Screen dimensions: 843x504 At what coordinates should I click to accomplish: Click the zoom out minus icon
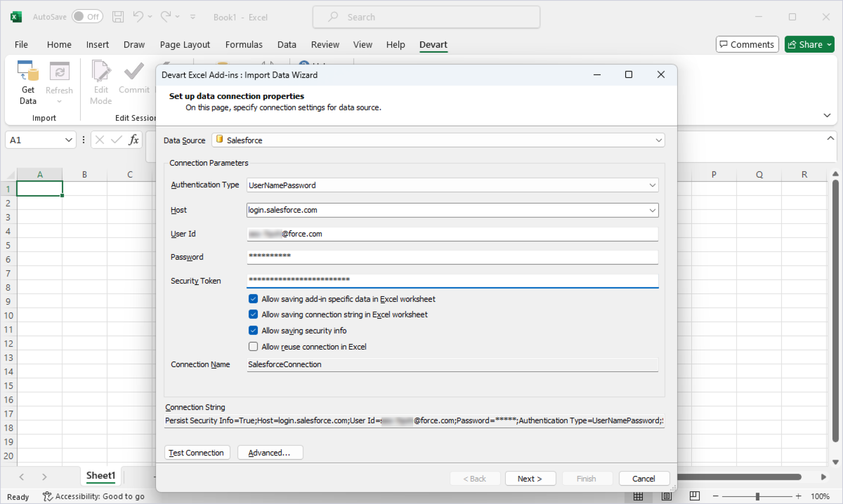716,496
